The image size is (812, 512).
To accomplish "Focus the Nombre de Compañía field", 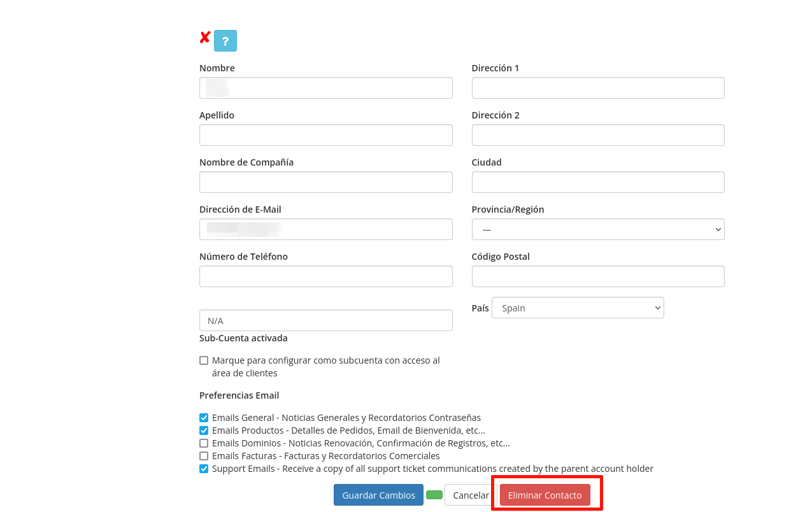I will 326,182.
